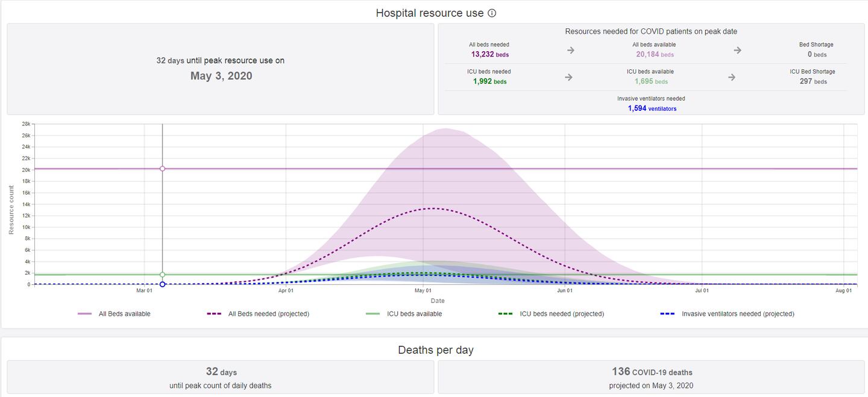
Task: Click the 1,594 ventilators figure
Action: pos(651,108)
